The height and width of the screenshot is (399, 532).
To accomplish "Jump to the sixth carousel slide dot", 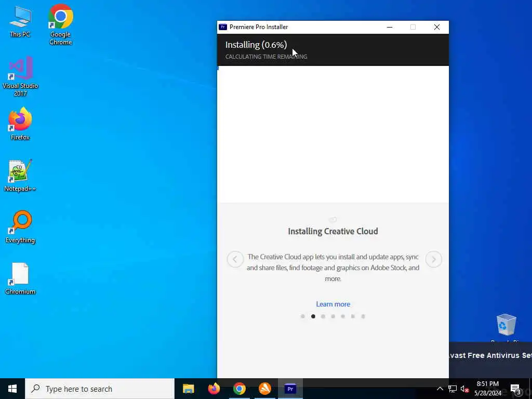I will [x=353, y=316].
